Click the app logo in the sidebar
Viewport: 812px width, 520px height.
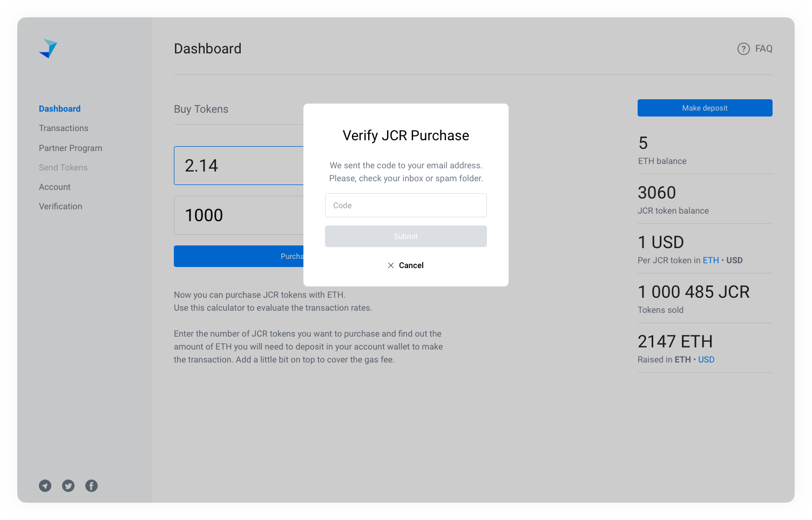[x=48, y=49]
